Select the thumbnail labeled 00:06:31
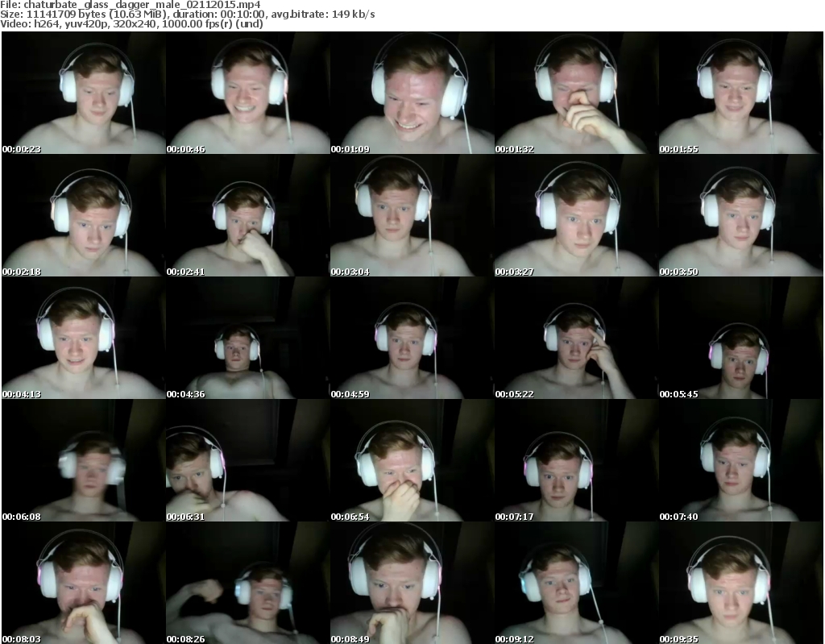825x644 pixels. pos(248,461)
